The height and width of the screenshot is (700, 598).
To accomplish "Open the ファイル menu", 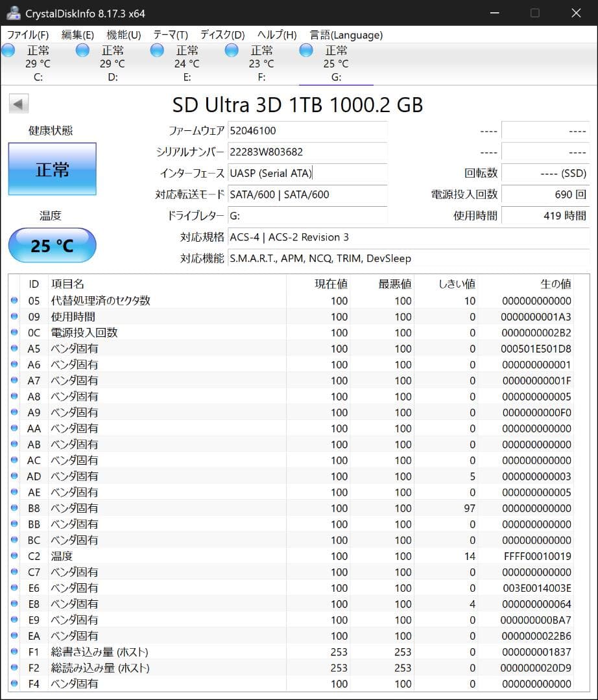I will pyautogui.click(x=27, y=34).
